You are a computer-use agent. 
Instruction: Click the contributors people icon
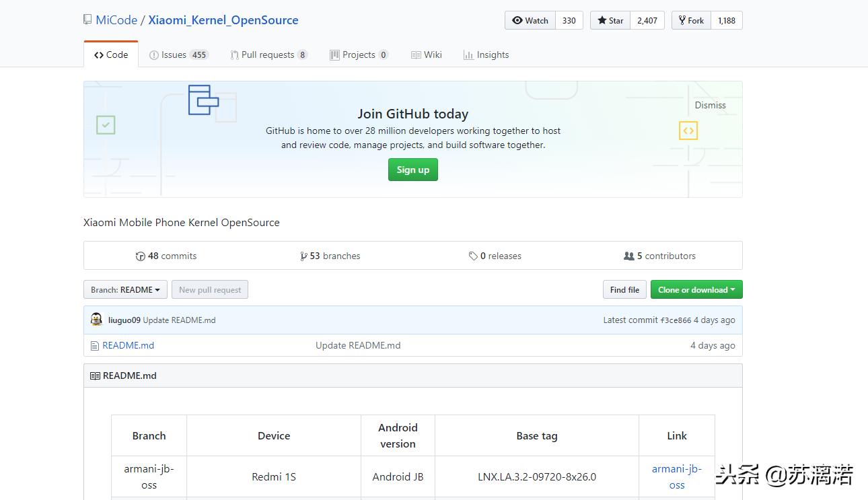coord(629,256)
